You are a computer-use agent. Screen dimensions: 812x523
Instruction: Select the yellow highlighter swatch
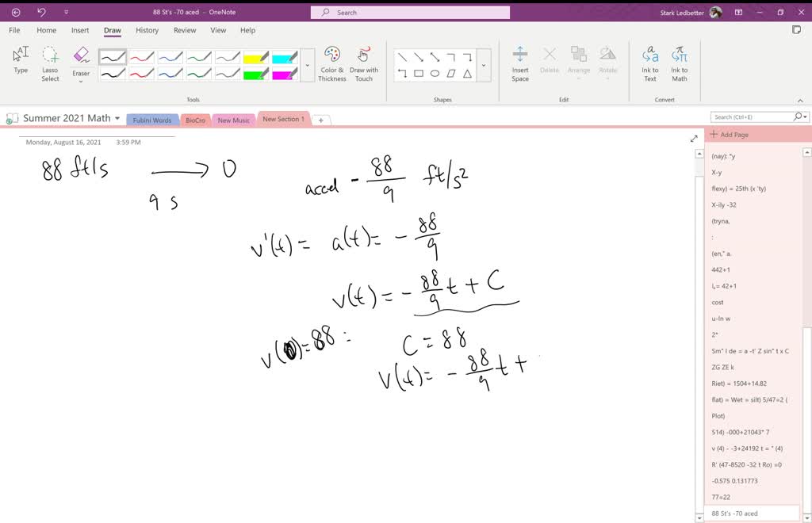coord(254,57)
